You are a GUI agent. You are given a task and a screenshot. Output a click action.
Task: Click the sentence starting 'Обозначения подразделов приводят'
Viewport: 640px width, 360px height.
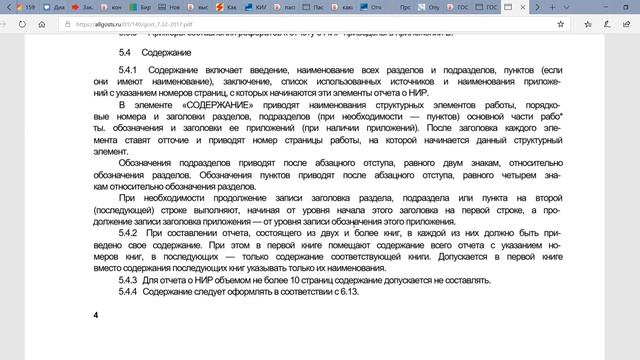[x=328, y=175]
